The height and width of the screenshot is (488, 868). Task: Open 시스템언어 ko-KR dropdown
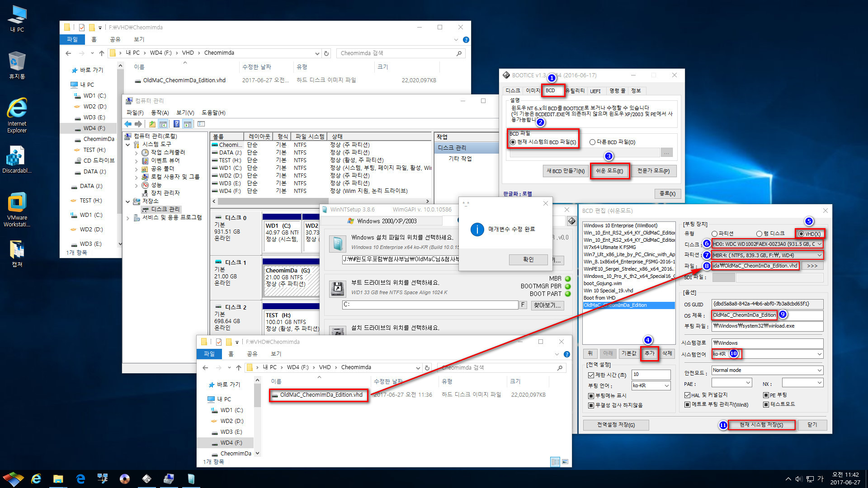pos(767,354)
